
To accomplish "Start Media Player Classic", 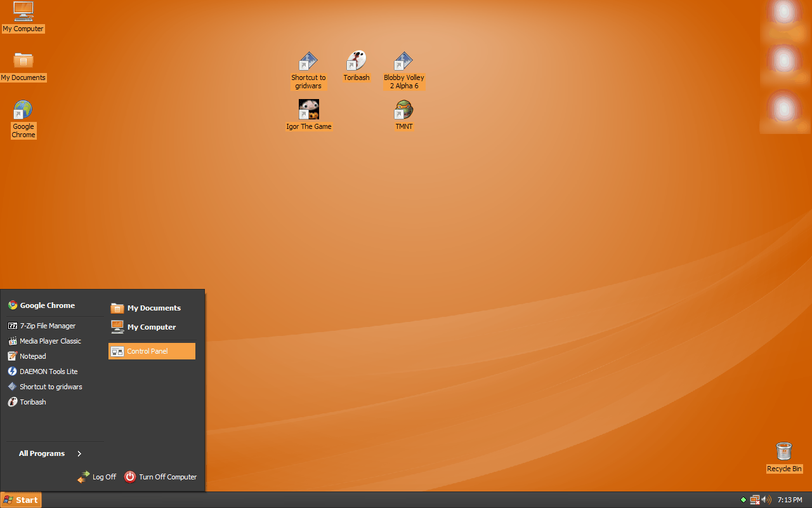I will click(x=51, y=340).
